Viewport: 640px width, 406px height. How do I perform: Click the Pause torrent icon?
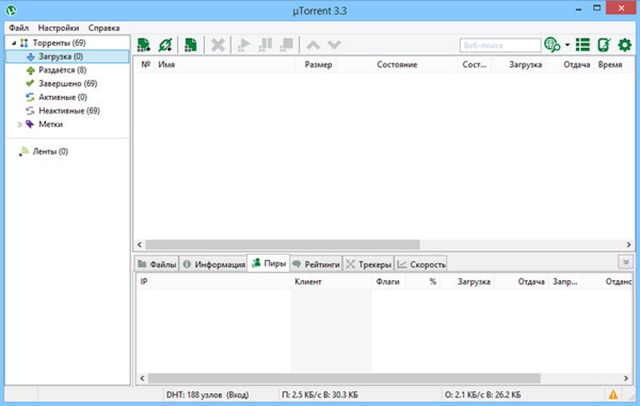[x=265, y=45]
